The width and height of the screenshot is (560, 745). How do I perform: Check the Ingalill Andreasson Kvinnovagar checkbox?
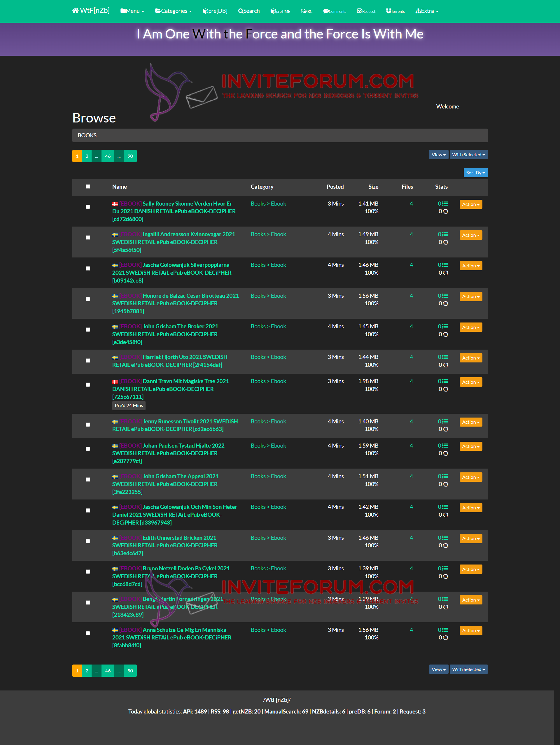point(88,237)
